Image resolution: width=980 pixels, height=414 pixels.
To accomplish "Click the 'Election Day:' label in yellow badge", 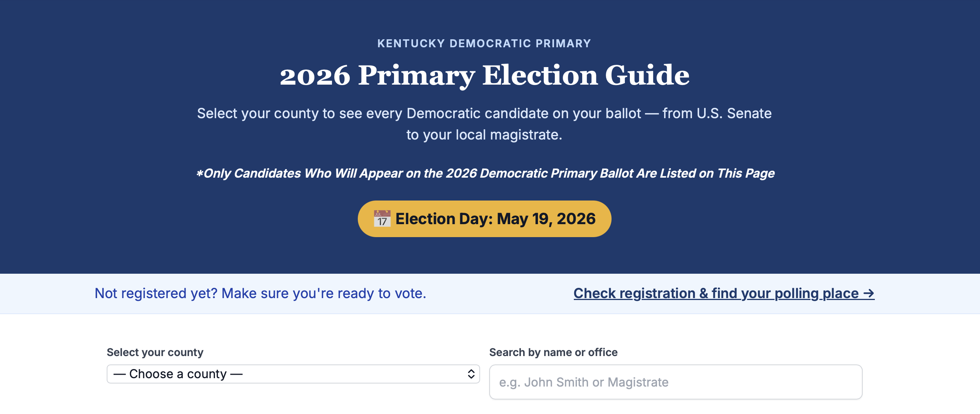I will pyautogui.click(x=444, y=219).
